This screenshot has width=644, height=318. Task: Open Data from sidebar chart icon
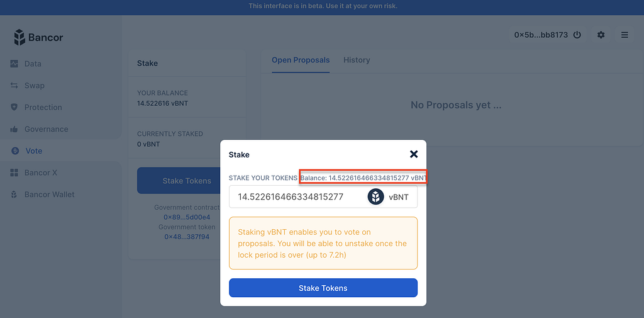click(14, 64)
